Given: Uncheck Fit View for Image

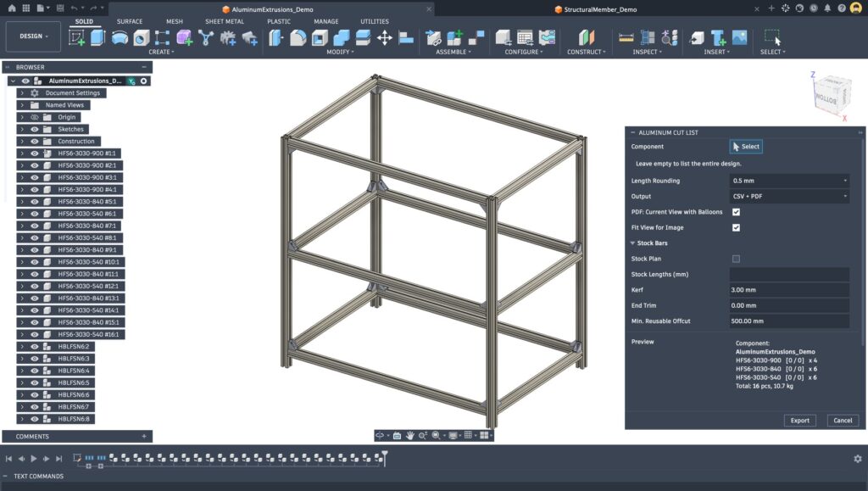Looking at the screenshot, I should (736, 227).
